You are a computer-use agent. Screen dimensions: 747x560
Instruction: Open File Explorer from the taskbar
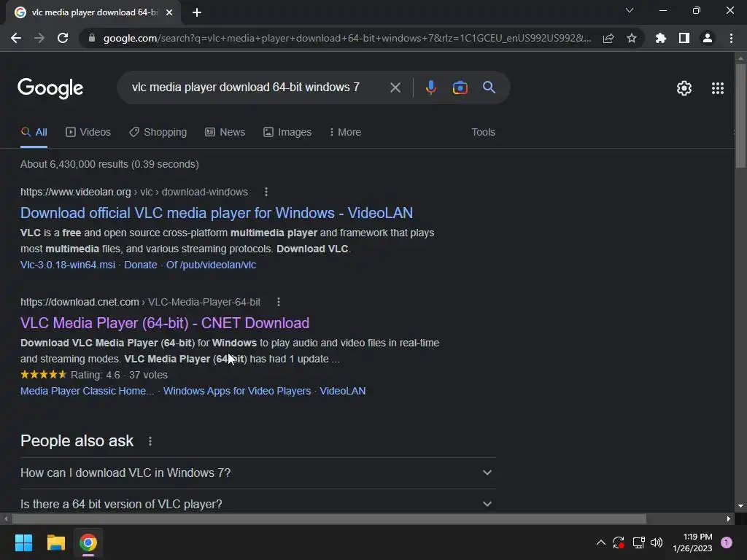click(x=55, y=542)
